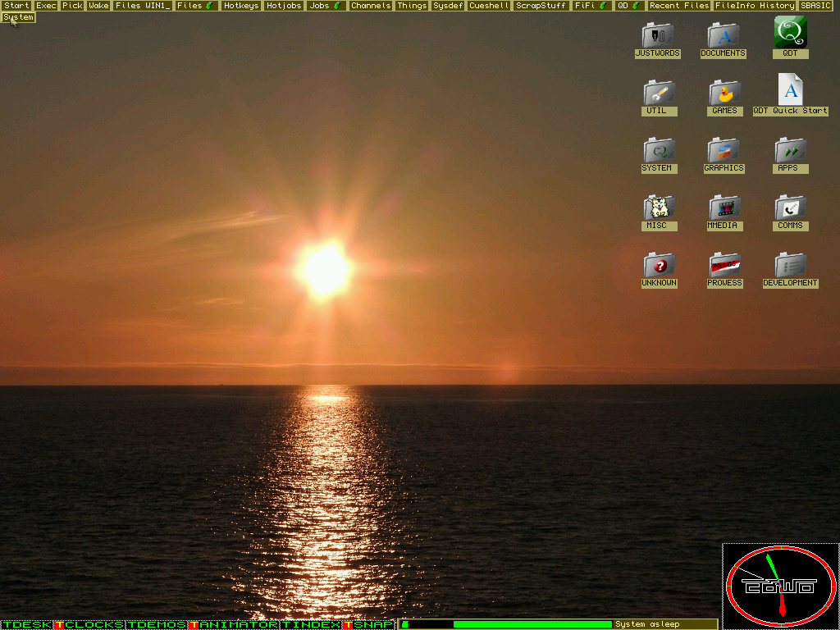
Task: Open the PROWESS folder icon
Action: click(724, 265)
